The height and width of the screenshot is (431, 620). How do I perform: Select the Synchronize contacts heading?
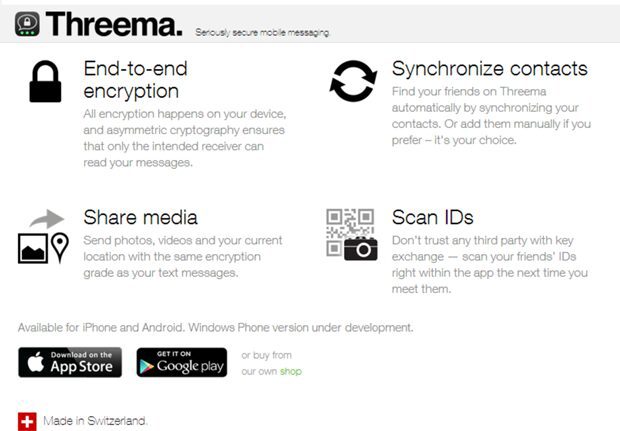[490, 68]
